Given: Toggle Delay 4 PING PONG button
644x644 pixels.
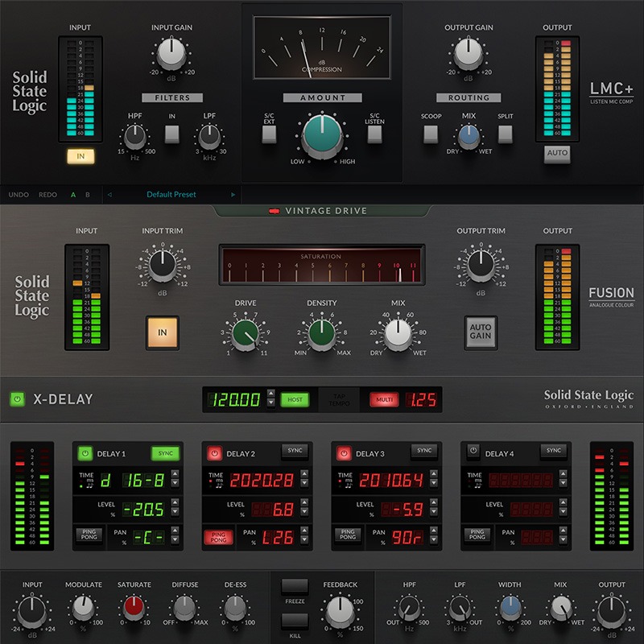Looking at the screenshot, I should (x=477, y=535).
